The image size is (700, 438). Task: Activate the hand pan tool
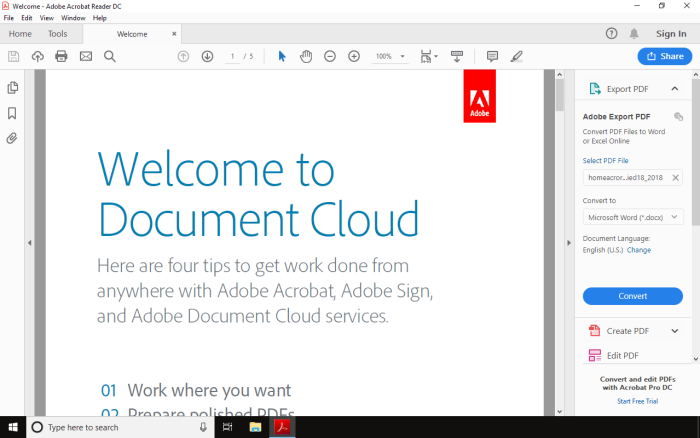306,56
